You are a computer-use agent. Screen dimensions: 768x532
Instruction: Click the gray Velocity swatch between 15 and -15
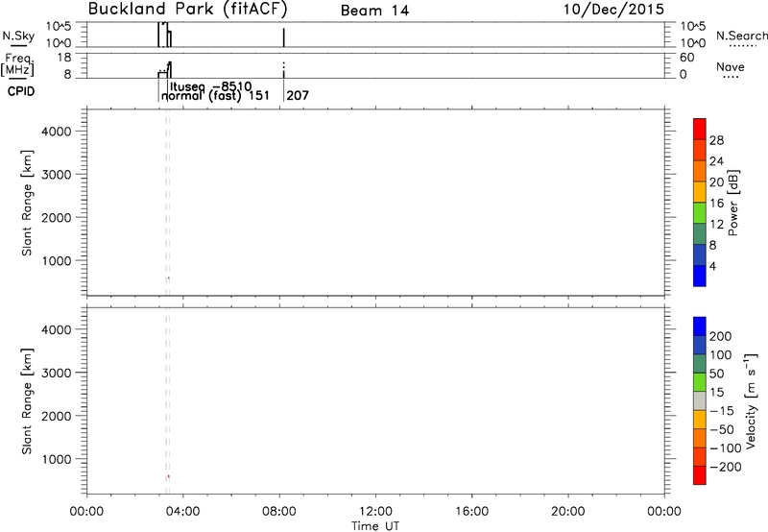700,401
